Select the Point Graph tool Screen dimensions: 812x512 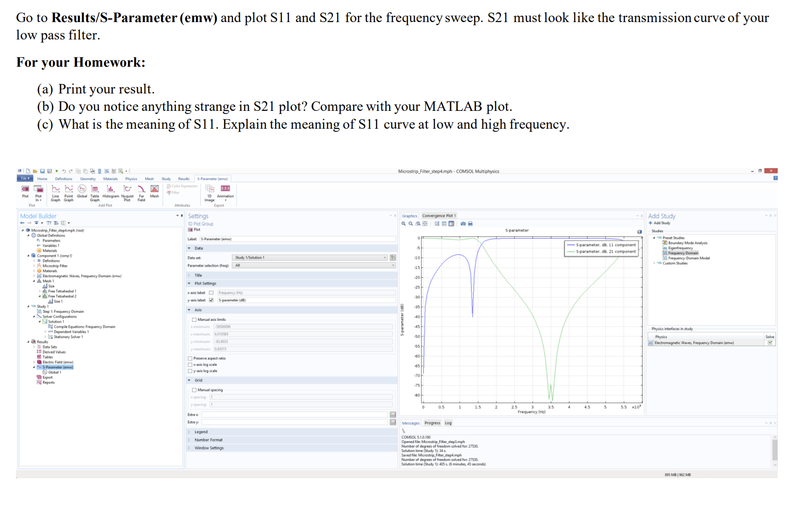69,193
